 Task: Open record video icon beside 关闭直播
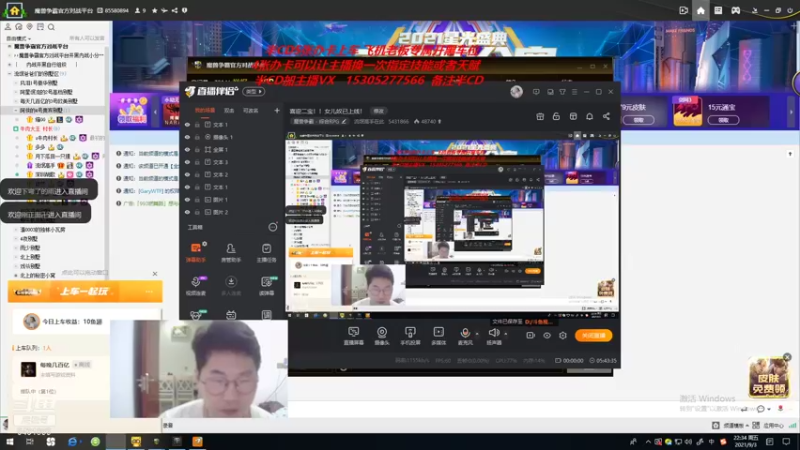(x=530, y=335)
